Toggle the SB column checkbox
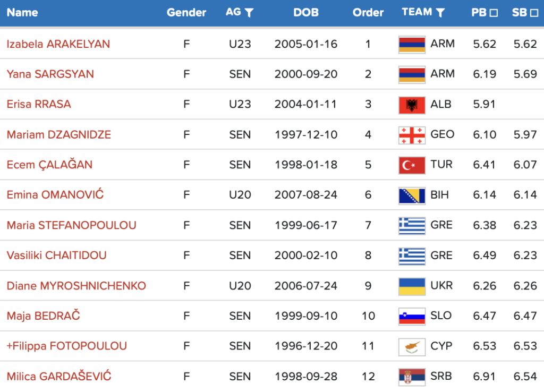This screenshot has height=392, width=544. [534, 13]
